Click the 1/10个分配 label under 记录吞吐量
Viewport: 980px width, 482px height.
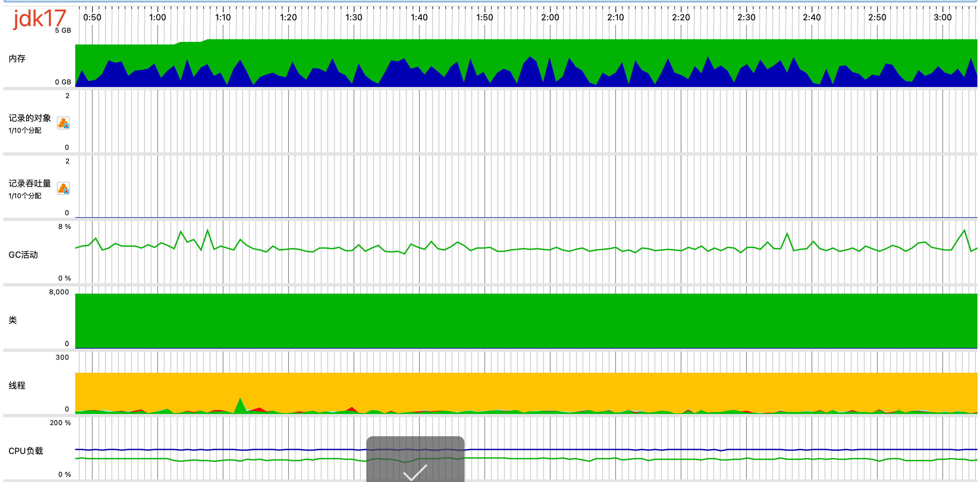pyautogui.click(x=25, y=196)
